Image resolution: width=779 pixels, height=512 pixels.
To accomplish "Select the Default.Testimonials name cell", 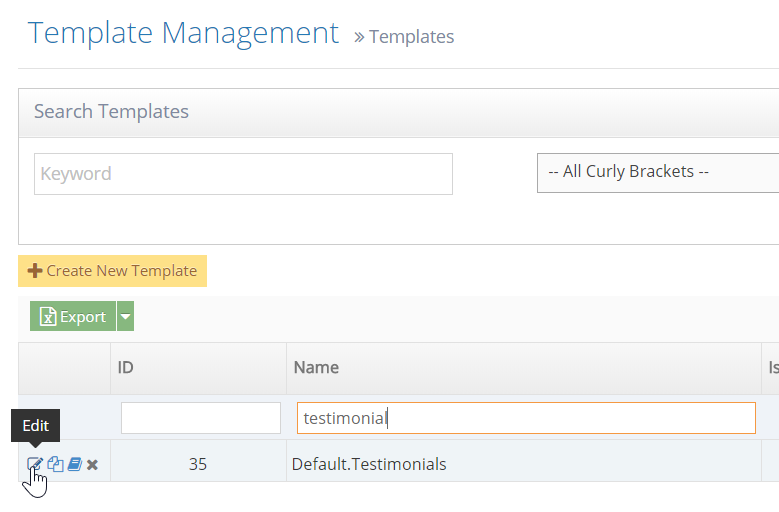I will 369,464.
